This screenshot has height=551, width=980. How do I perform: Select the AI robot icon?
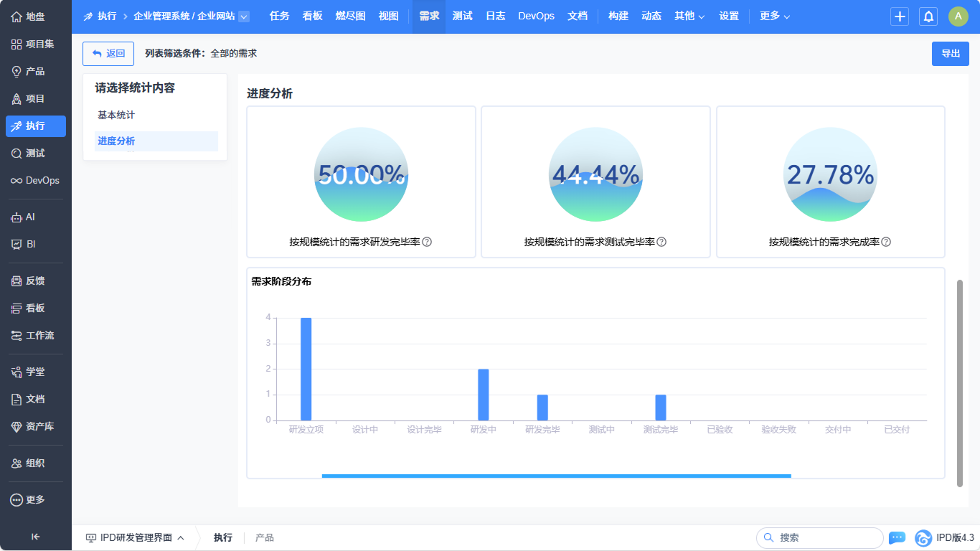17,217
